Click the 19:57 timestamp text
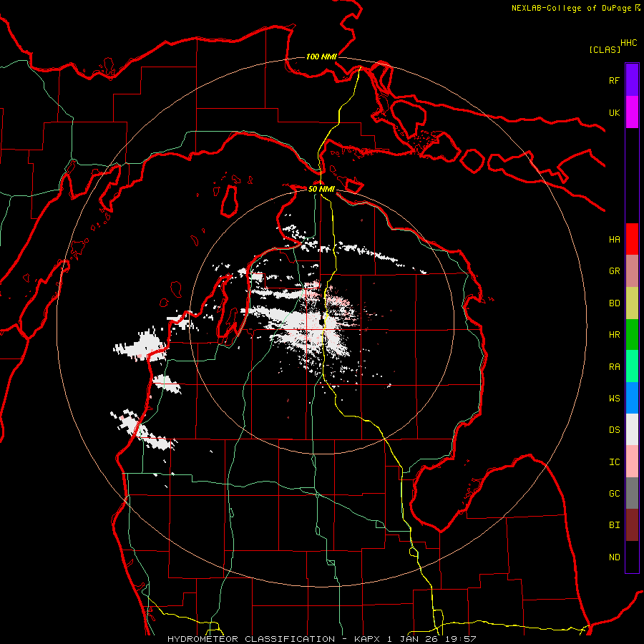Screen dimensions: 644x644 (x=462, y=639)
